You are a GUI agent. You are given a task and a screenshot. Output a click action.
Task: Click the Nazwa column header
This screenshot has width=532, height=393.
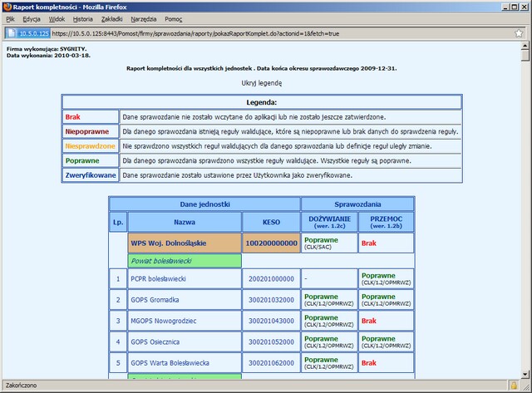coord(185,222)
